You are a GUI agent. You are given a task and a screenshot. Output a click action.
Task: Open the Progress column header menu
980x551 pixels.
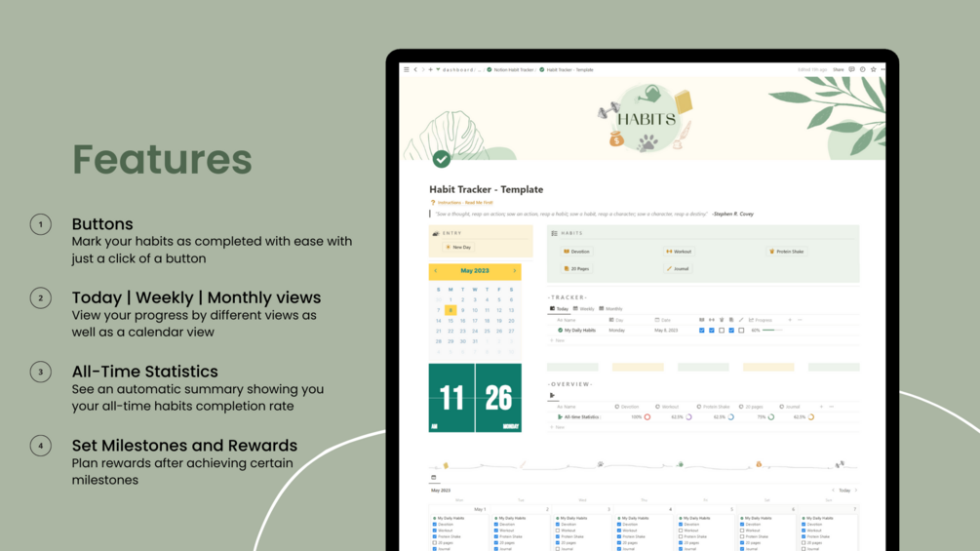[x=760, y=320]
